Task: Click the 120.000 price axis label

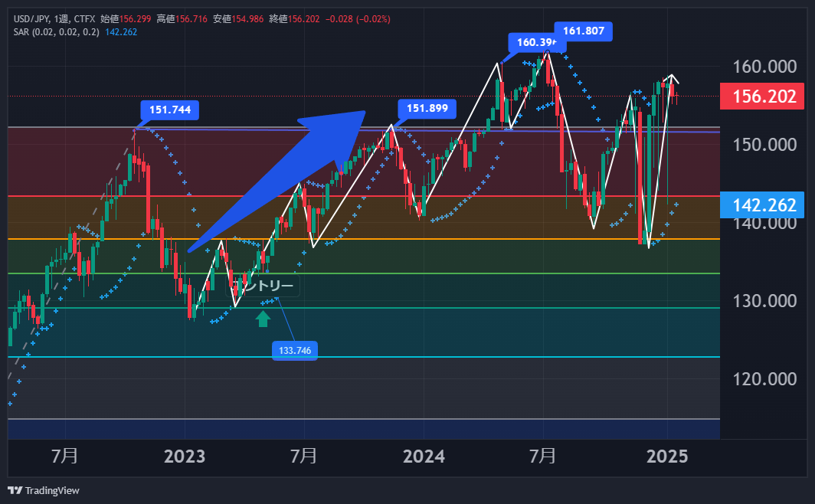Action: [x=764, y=379]
